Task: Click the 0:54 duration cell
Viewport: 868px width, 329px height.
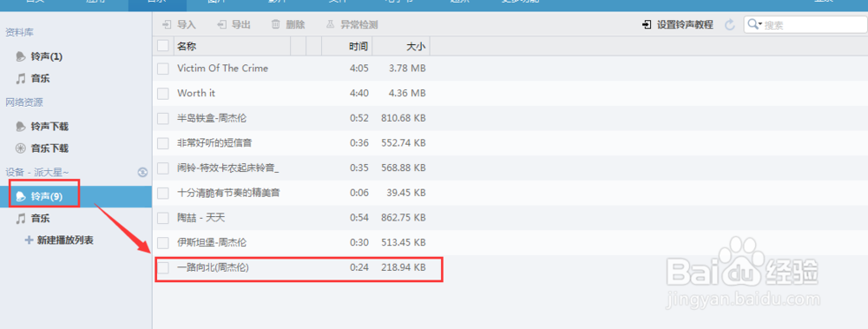Action: tap(359, 218)
